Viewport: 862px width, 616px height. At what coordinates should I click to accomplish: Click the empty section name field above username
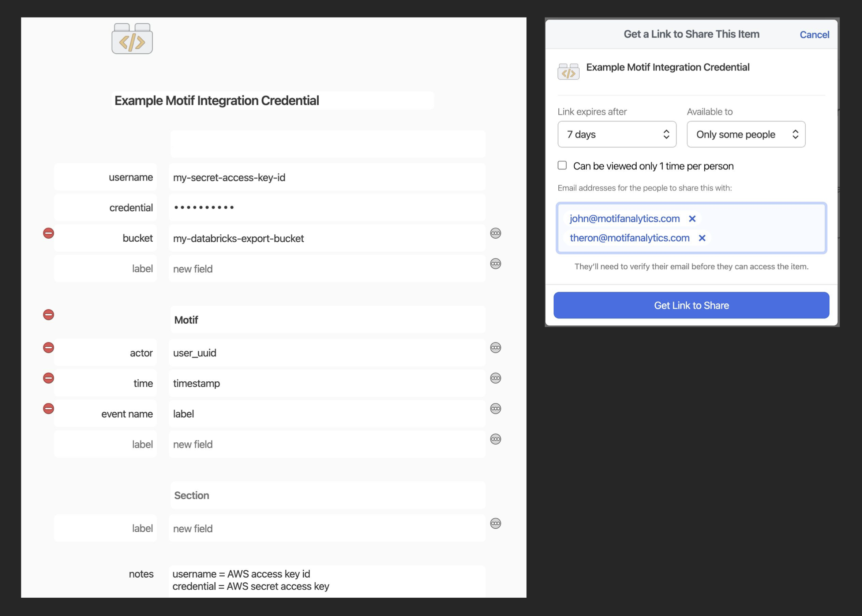click(x=327, y=144)
